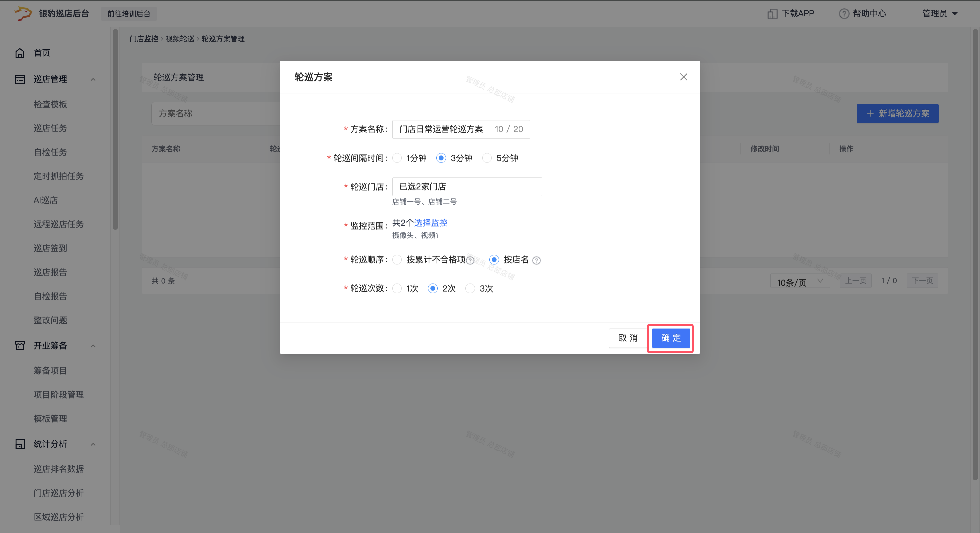Screen dimensions: 980x533
Task: Click the 帮助中心 question mark icon
Action: click(844, 14)
